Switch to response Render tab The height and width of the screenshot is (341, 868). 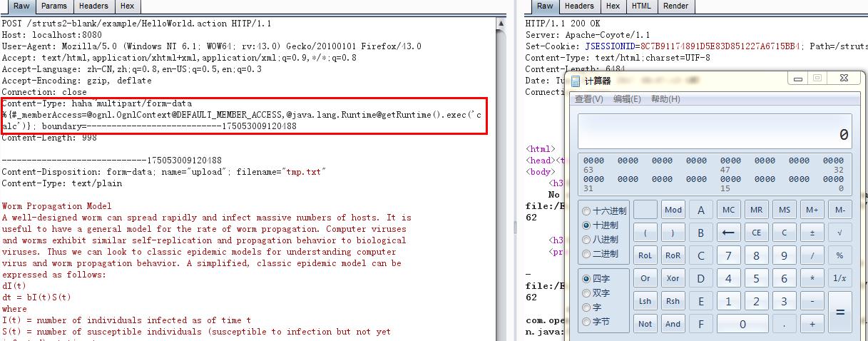click(675, 6)
